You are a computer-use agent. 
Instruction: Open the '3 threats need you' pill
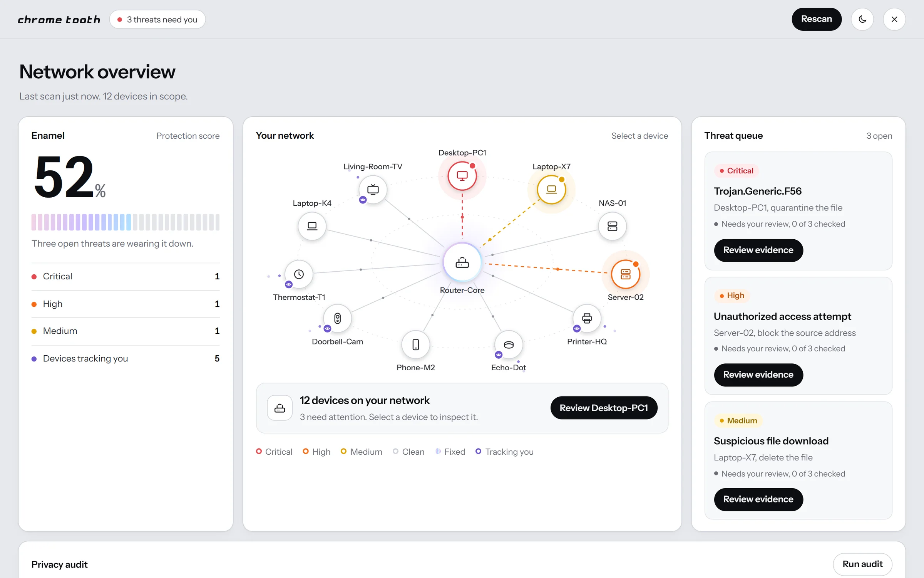pyautogui.click(x=157, y=19)
